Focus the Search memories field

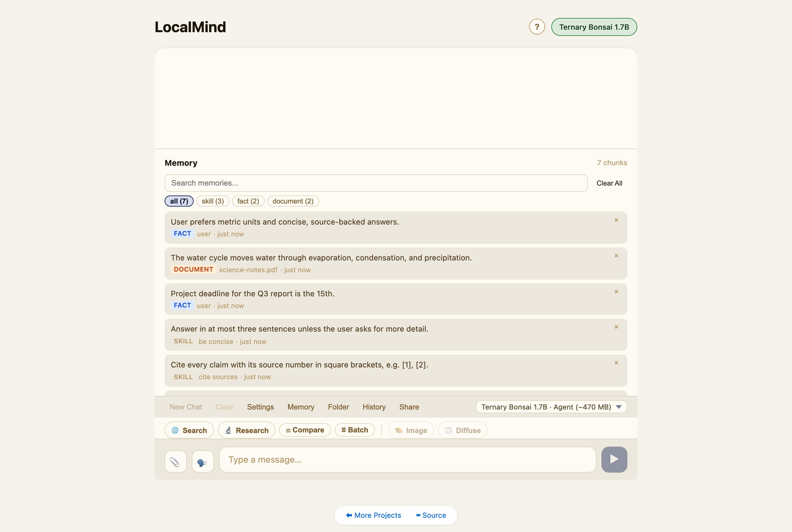(x=376, y=183)
